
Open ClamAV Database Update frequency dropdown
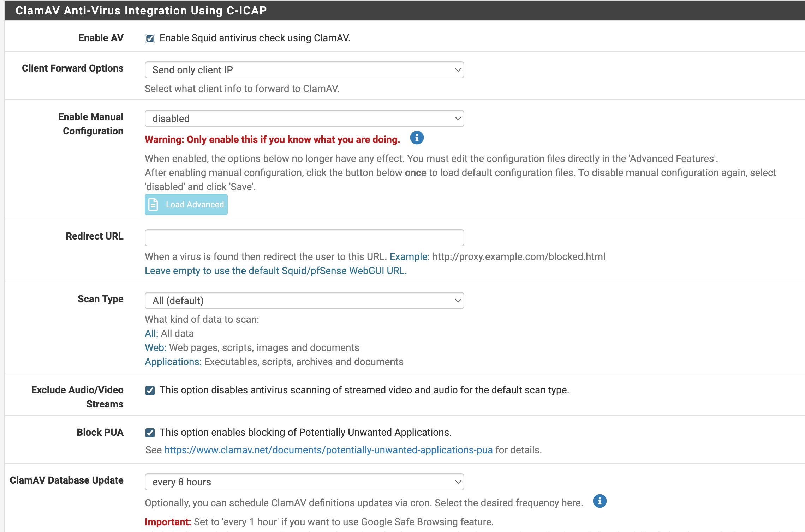pos(304,482)
